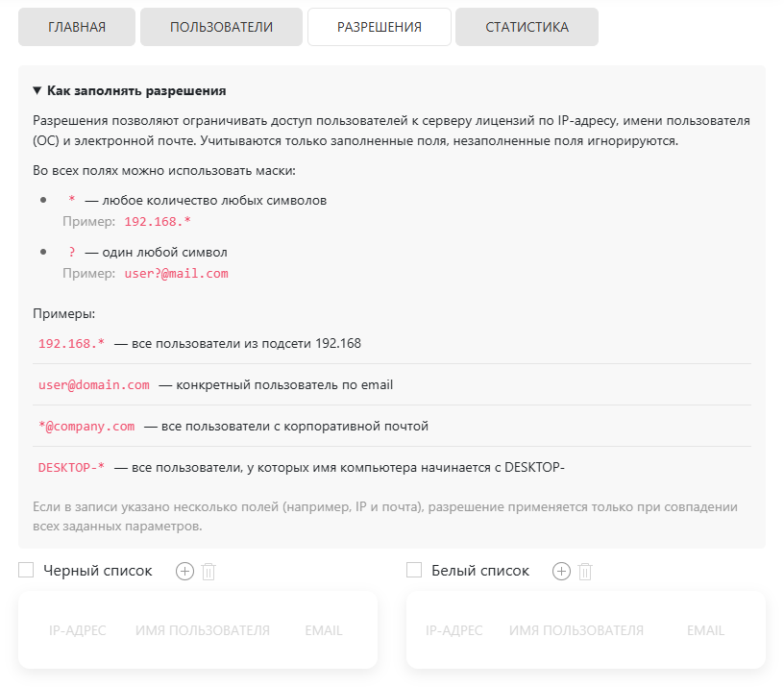The image size is (784, 687).
Task: Go to the СТАТИСТИКА tab
Action: point(527,27)
